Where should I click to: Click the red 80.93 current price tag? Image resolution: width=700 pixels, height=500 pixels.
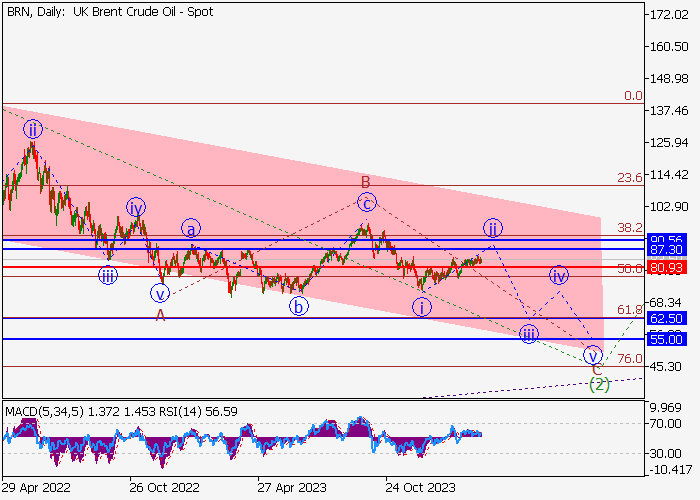pyautogui.click(x=666, y=267)
